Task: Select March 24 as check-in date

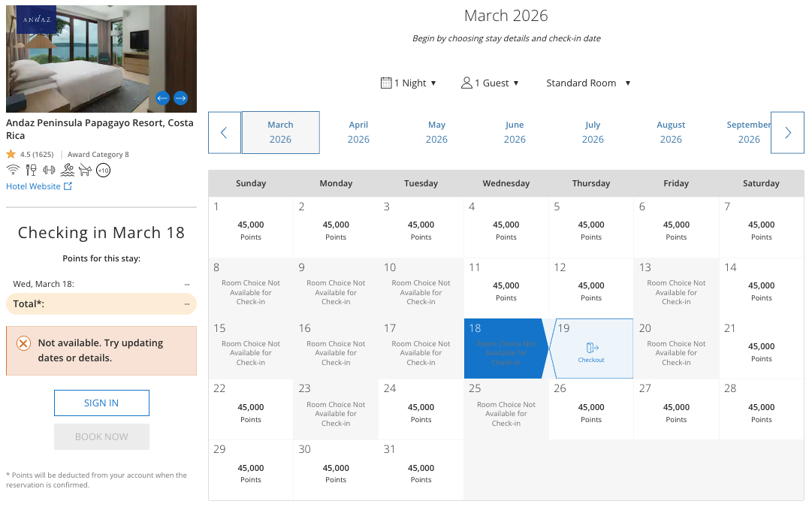Action: tap(421, 409)
